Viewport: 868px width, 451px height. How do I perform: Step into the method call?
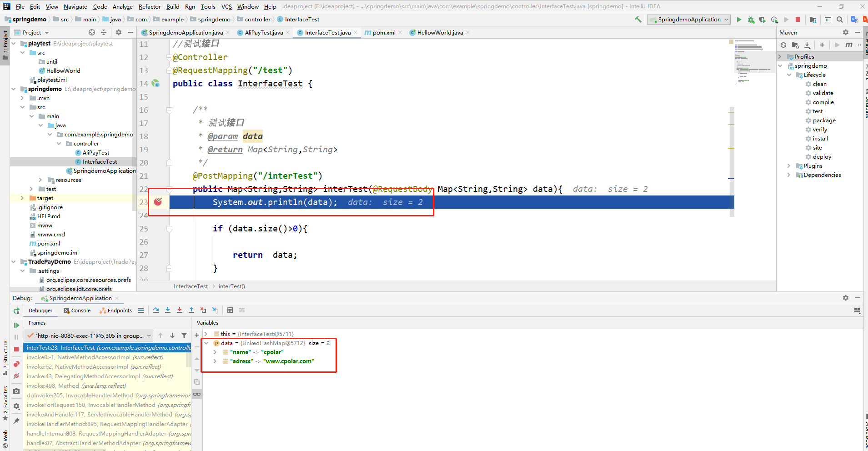[168, 310]
